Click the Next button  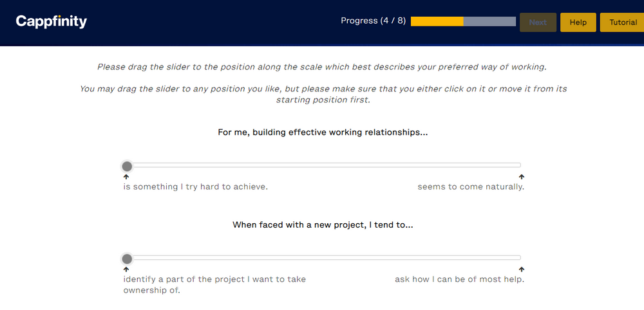coord(538,22)
